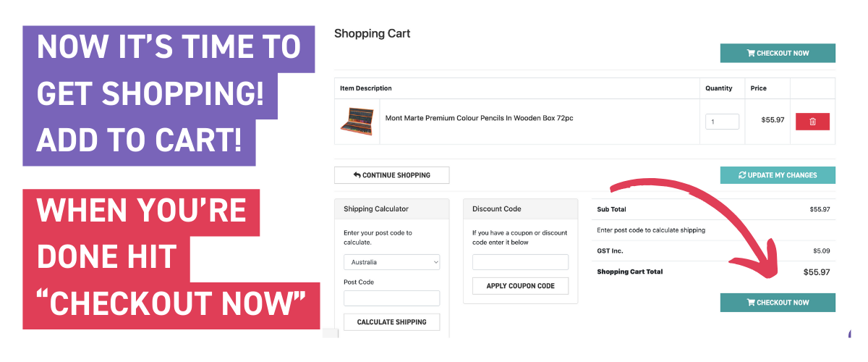Viewport: 868px width, 362px height.
Task: Open the Australia country dropdown
Action: (x=391, y=262)
